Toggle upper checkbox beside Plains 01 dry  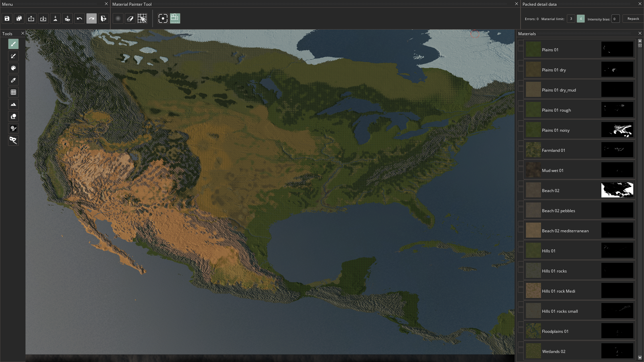521,63
